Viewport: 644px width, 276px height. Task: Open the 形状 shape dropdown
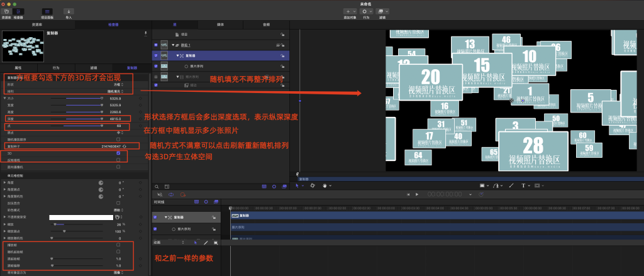118,84
